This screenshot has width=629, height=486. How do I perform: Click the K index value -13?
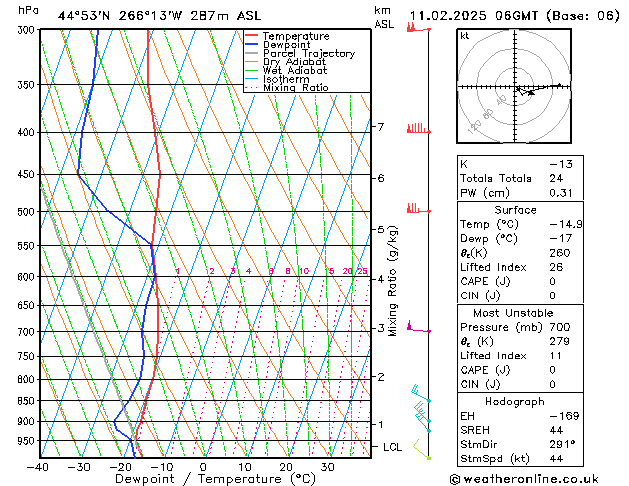[x=561, y=164]
